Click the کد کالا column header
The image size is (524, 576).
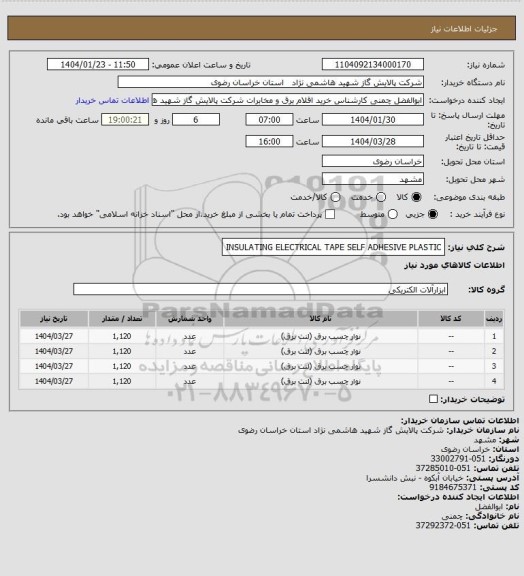click(451, 318)
